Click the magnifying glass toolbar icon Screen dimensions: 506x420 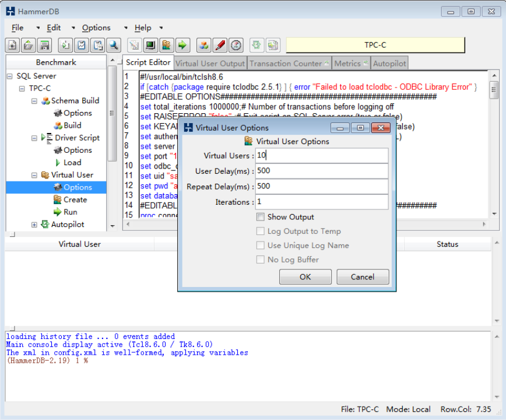coord(114,45)
